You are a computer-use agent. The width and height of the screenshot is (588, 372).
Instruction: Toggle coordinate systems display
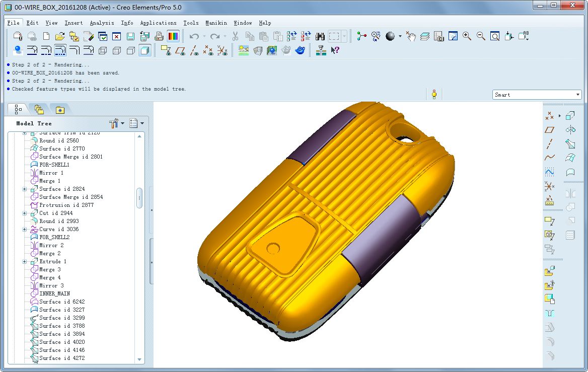tap(223, 50)
